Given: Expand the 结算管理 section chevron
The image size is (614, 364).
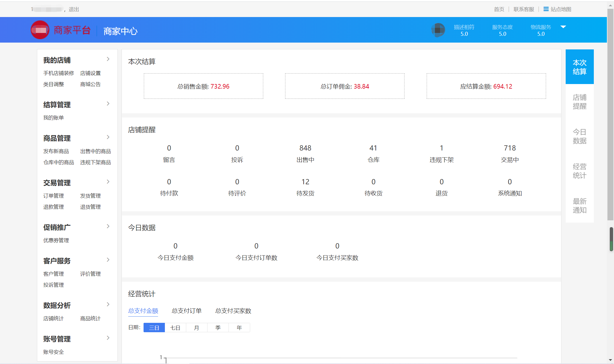Looking at the screenshot, I should (108, 104).
